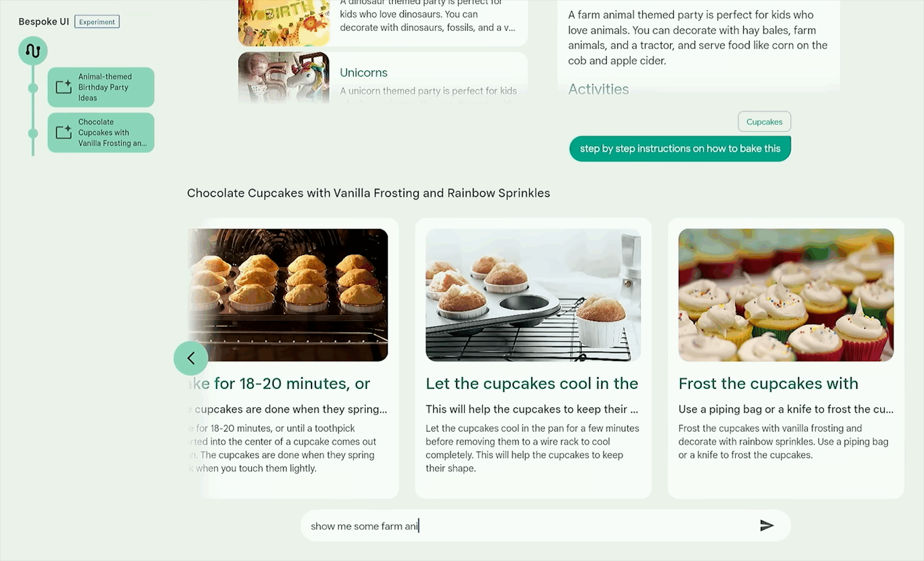Click the previous carousel arrow button
924x561 pixels.
[191, 358]
